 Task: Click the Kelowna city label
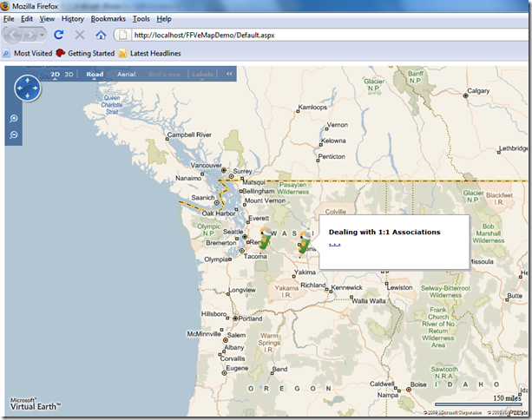(x=333, y=141)
